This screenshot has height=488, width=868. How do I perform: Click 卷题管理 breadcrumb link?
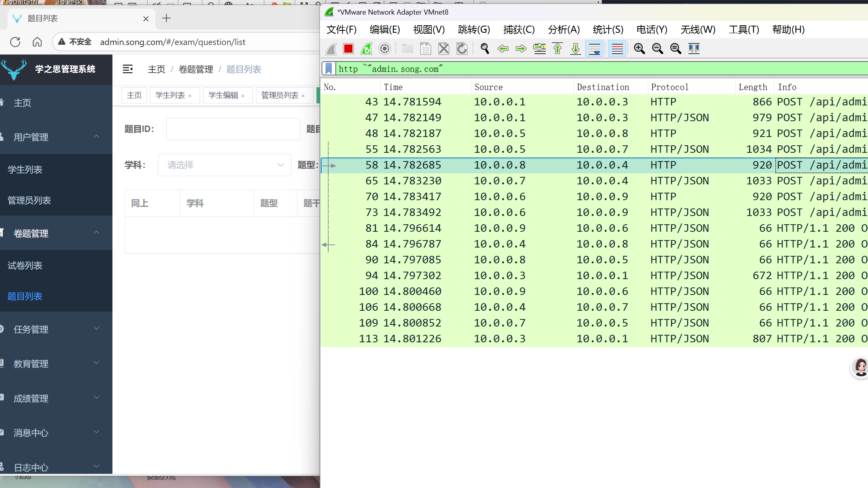tap(196, 69)
